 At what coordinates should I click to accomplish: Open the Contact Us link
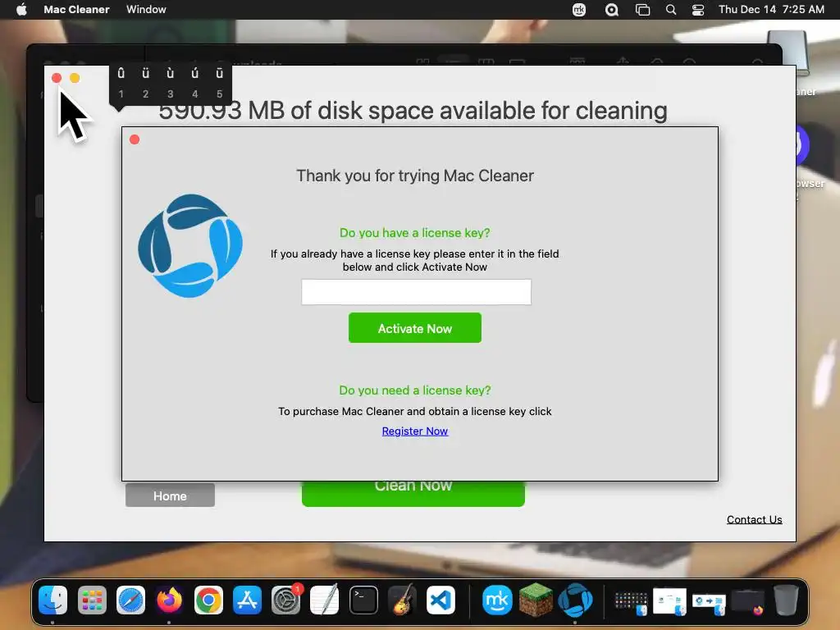tap(755, 519)
